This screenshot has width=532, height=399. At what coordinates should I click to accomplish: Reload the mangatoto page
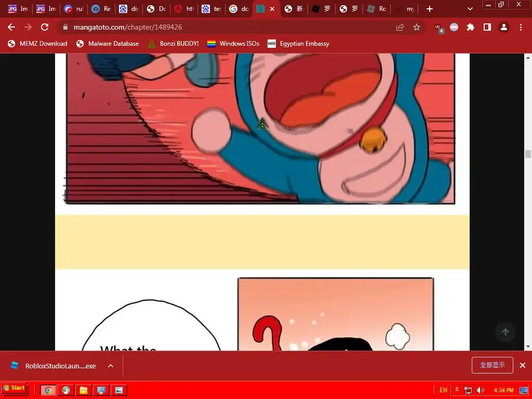(45, 27)
